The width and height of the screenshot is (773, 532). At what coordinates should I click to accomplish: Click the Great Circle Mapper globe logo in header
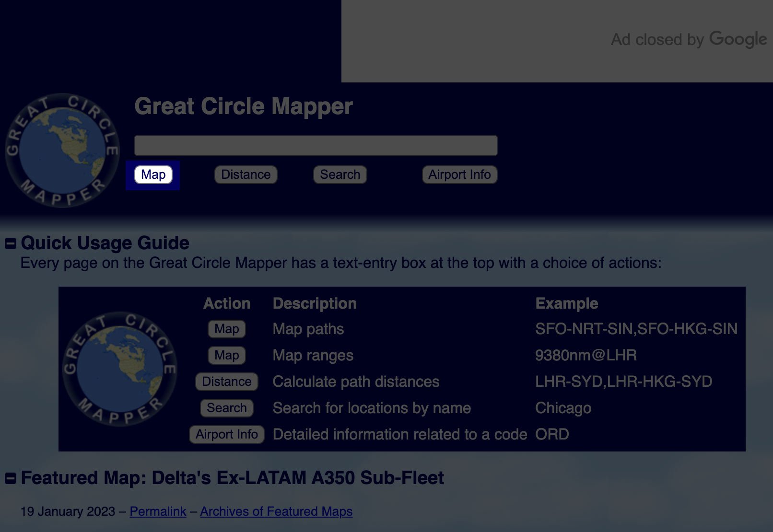(62, 150)
